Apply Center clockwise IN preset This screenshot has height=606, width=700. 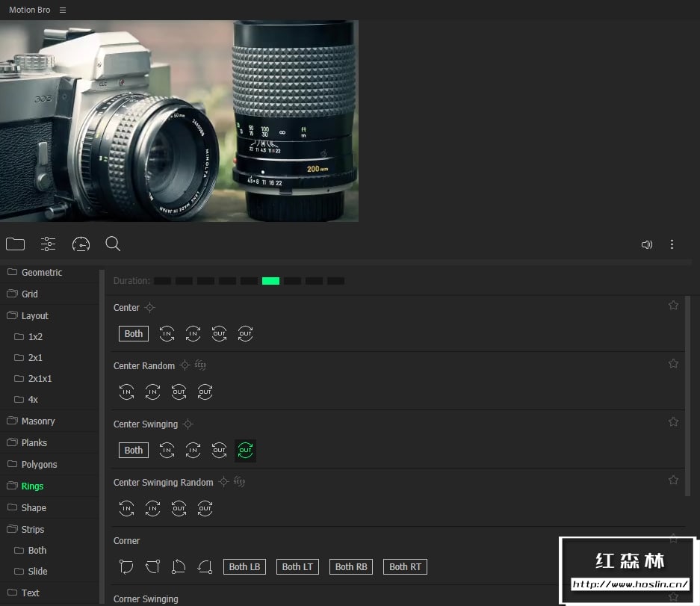point(193,333)
